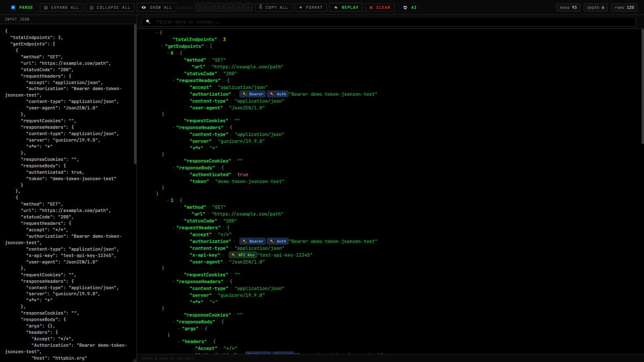Collapse endpoint item 0

pyautogui.click(x=168, y=53)
